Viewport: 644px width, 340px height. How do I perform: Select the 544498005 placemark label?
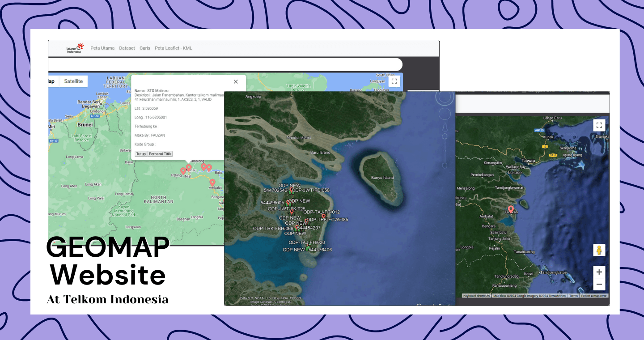(272, 203)
